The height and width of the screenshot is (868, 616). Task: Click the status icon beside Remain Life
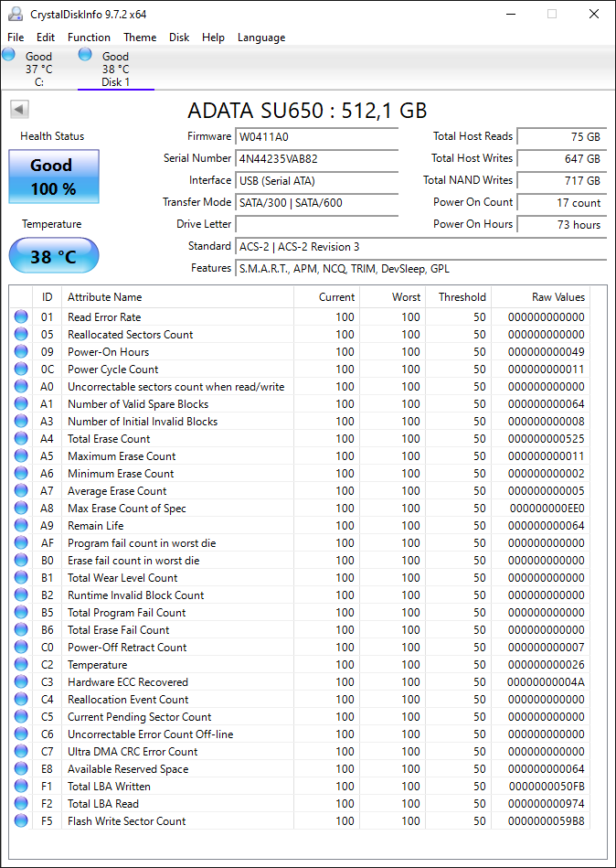click(21, 526)
